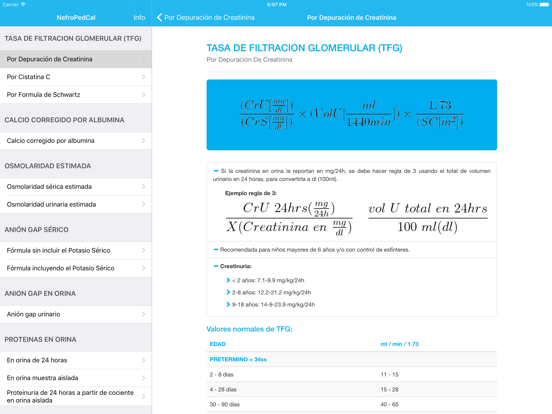Click the PRETERMINO < 34ss row

tap(352, 359)
